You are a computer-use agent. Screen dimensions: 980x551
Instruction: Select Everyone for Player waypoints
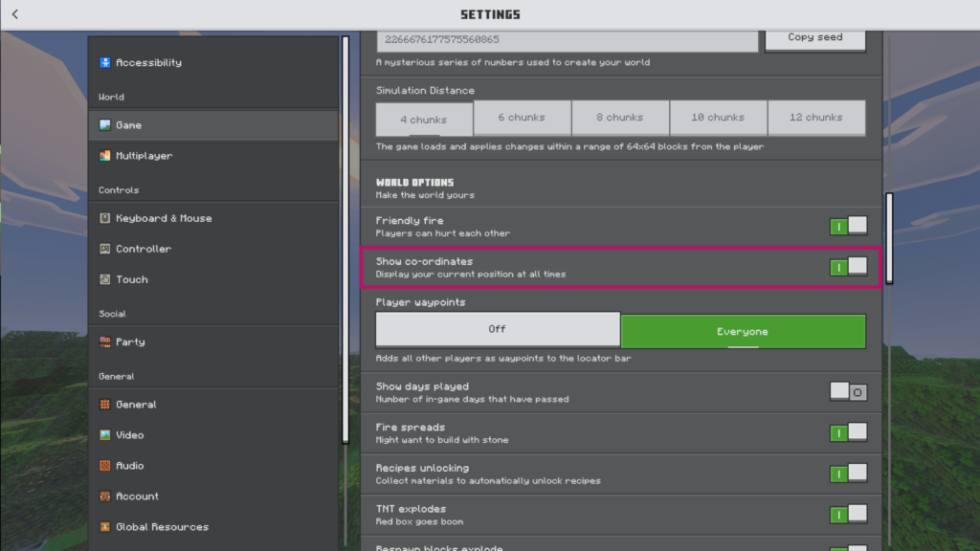click(743, 331)
